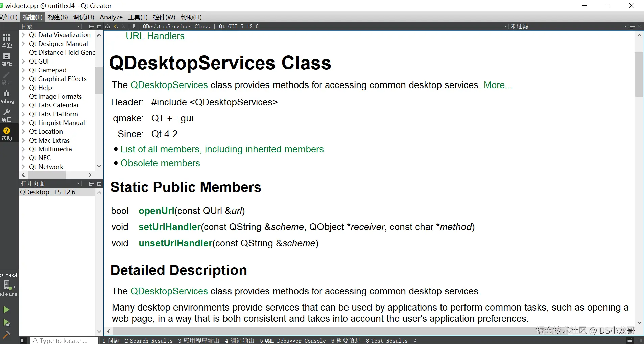The width and height of the screenshot is (644, 344).
Task: Click the More... link
Action: coord(498,85)
